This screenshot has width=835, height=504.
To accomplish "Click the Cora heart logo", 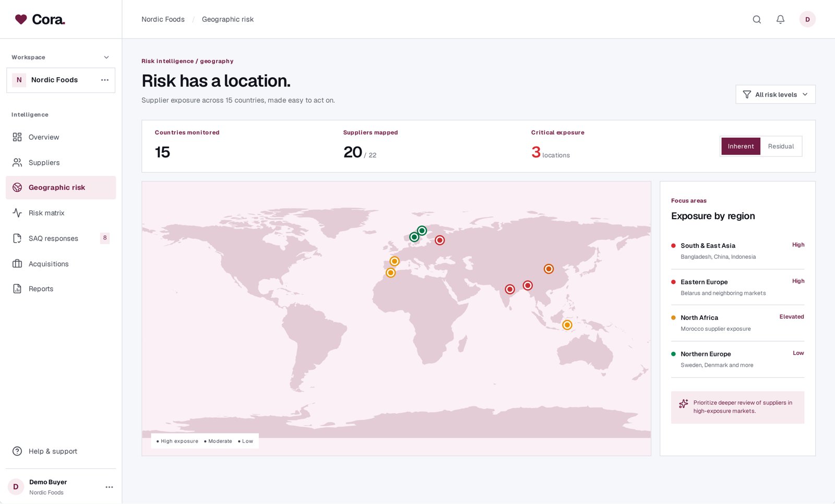I will 21,19.
